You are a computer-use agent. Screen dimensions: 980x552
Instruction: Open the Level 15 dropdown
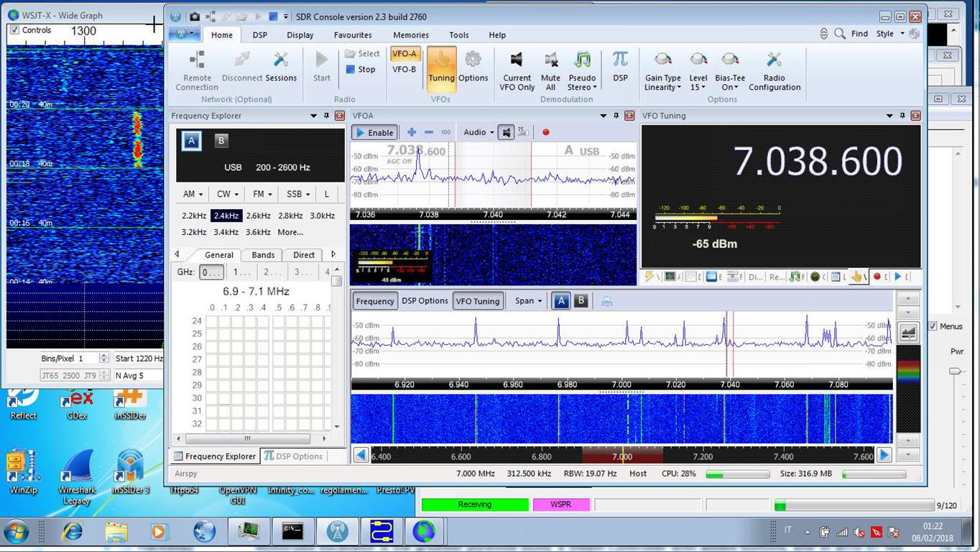click(x=698, y=70)
